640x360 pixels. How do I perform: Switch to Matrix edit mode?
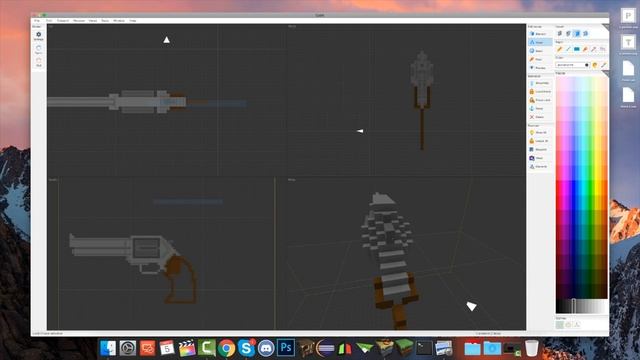(x=540, y=34)
